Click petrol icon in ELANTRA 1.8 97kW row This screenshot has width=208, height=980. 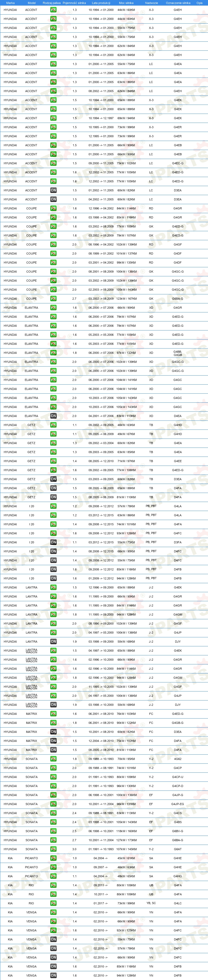(x=53, y=353)
